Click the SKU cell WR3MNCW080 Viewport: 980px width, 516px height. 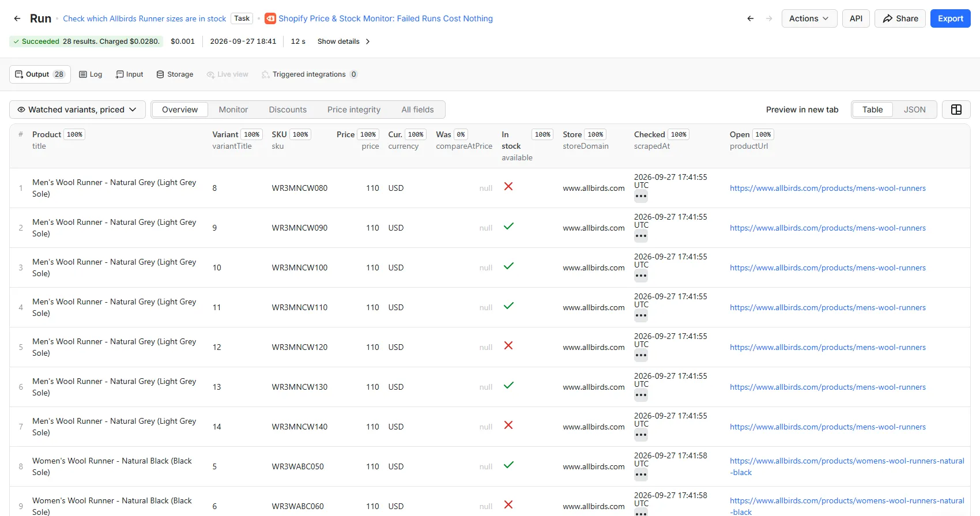click(300, 188)
